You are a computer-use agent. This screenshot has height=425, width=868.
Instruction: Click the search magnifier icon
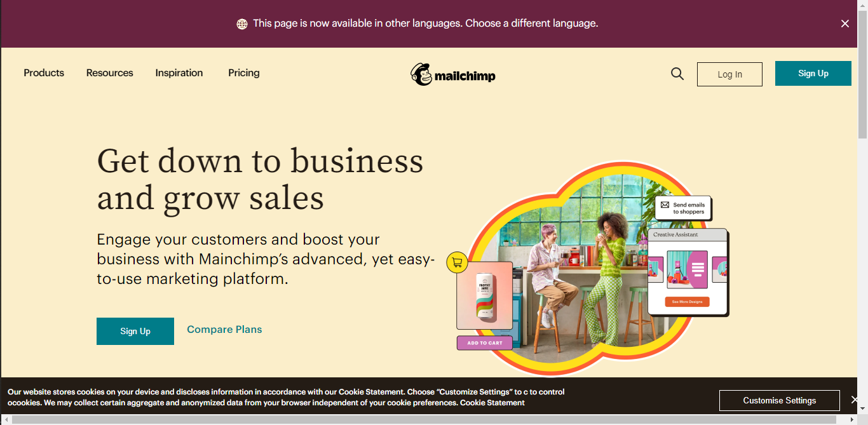click(677, 74)
